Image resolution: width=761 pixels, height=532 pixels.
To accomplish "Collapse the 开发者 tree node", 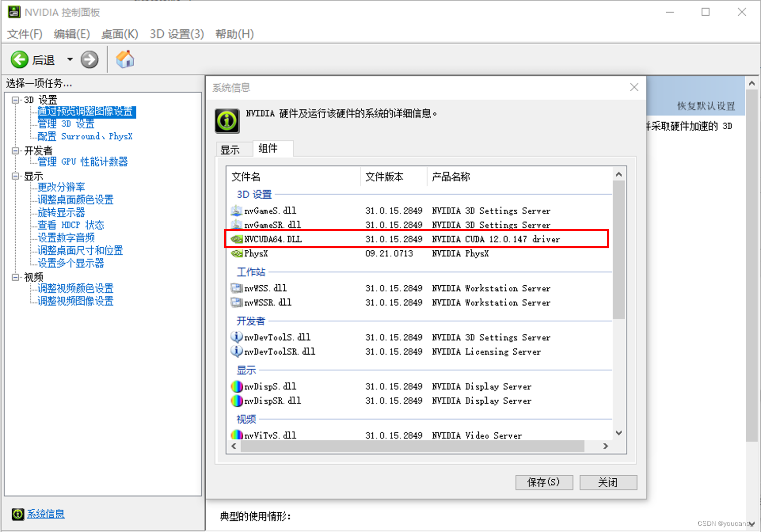I will [x=15, y=150].
